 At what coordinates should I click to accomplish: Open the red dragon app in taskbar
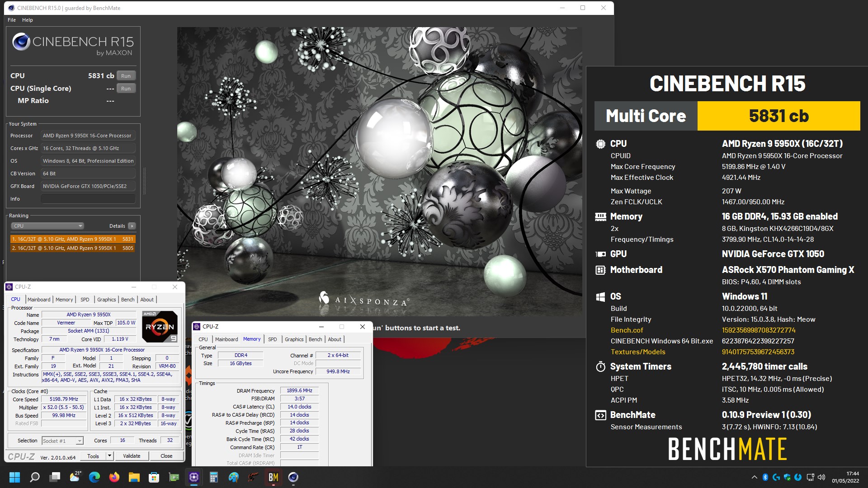pyautogui.click(x=254, y=477)
